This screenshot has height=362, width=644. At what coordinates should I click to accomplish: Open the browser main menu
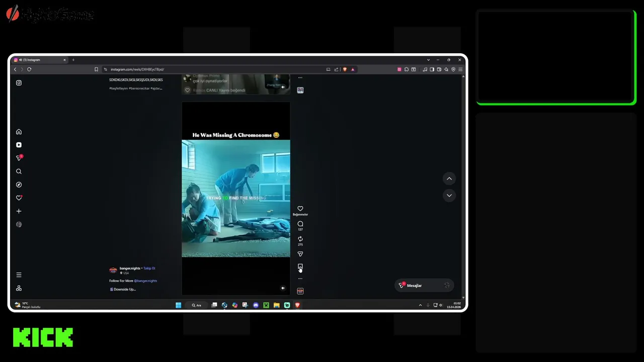pyautogui.click(x=460, y=69)
